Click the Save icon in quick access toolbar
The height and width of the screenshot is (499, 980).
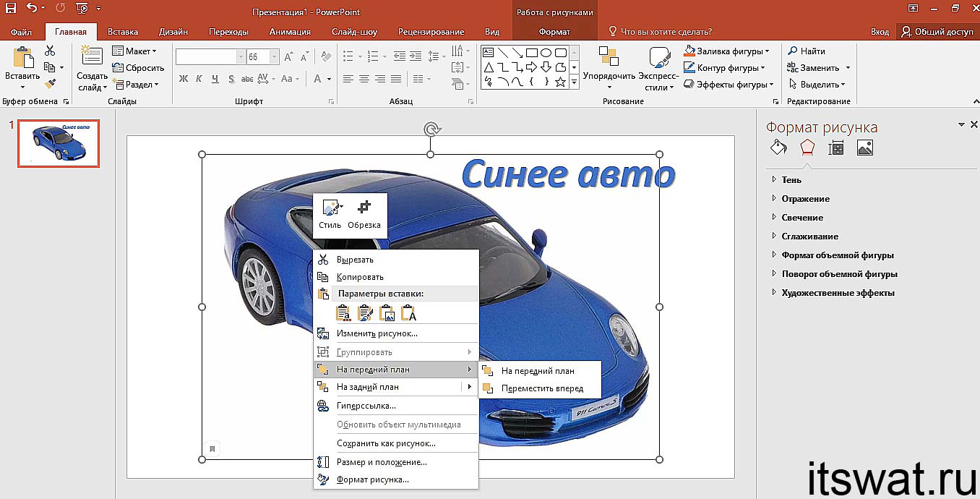click(11, 9)
